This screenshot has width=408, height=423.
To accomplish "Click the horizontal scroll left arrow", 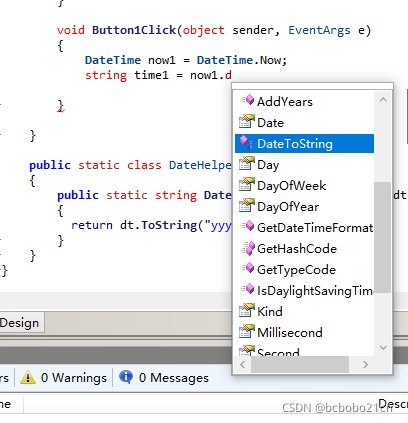I will pyautogui.click(x=243, y=364).
